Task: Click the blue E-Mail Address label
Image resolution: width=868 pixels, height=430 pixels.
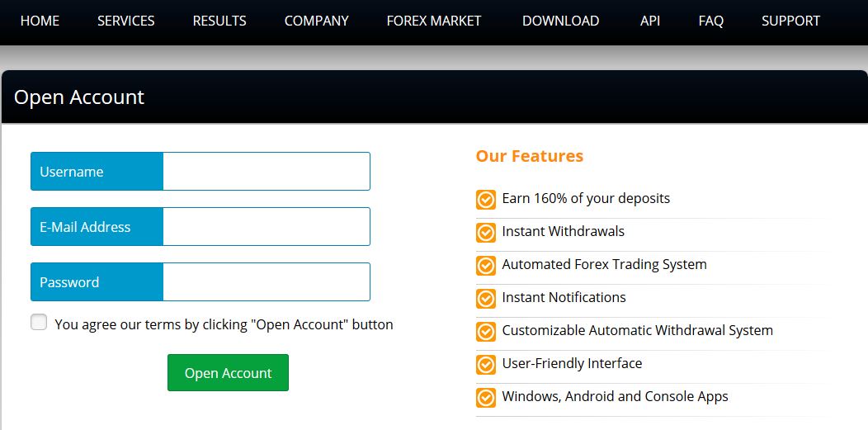Action: pos(97,226)
